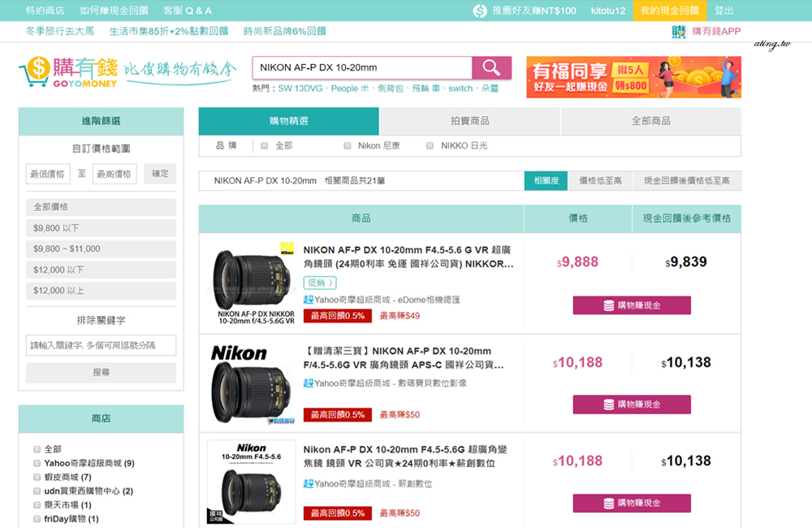Open the 有福同享 promotional banner
The height and width of the screenshot is (528, 812).
coord(633,77)
